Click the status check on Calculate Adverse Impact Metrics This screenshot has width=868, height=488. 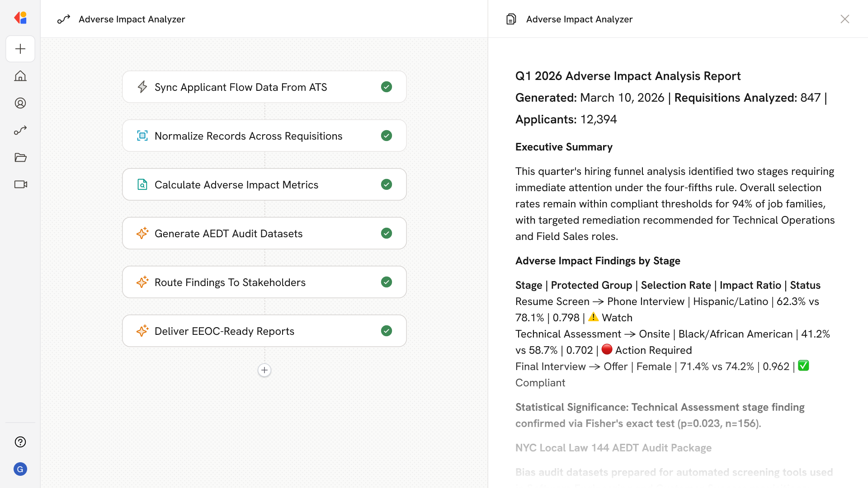pyautogui.click(x=387, y=184)
